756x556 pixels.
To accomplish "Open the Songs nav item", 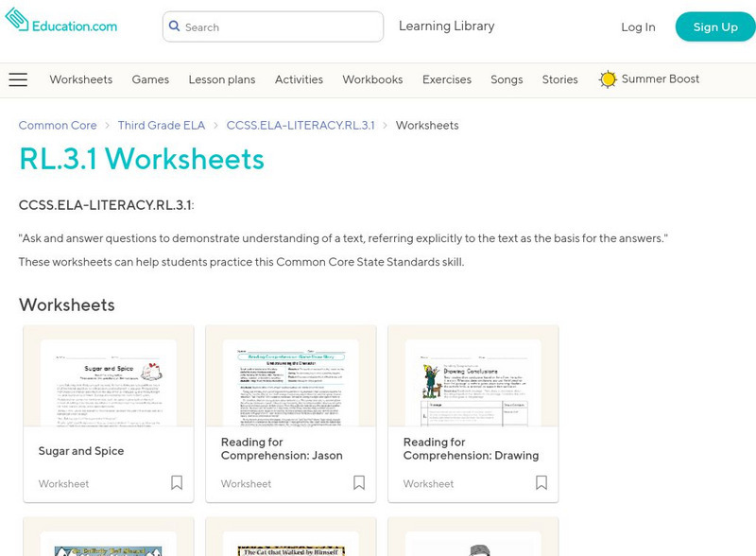I will 507,79.
